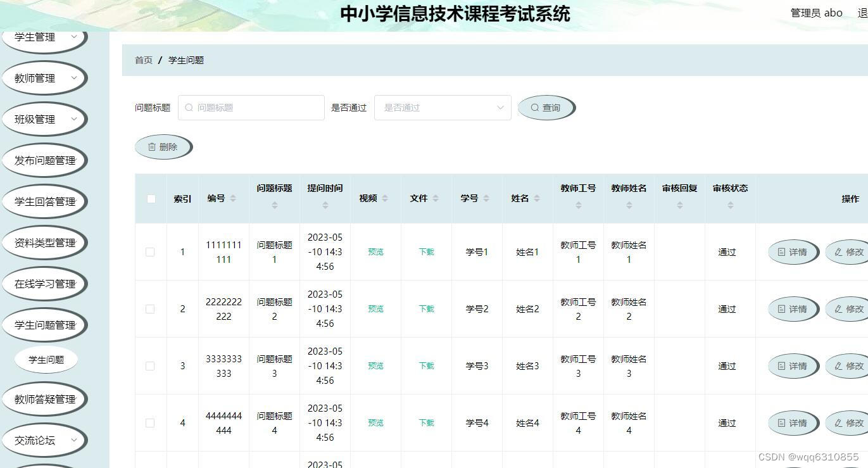The image size is (868, 468).
Task: Preview video (预览) in row 2
Action: pos(375,309)
